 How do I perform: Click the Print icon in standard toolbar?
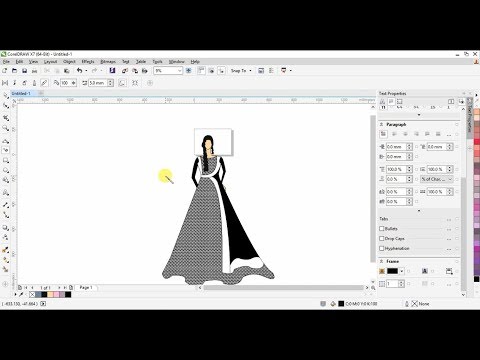(x=34, y=71)
